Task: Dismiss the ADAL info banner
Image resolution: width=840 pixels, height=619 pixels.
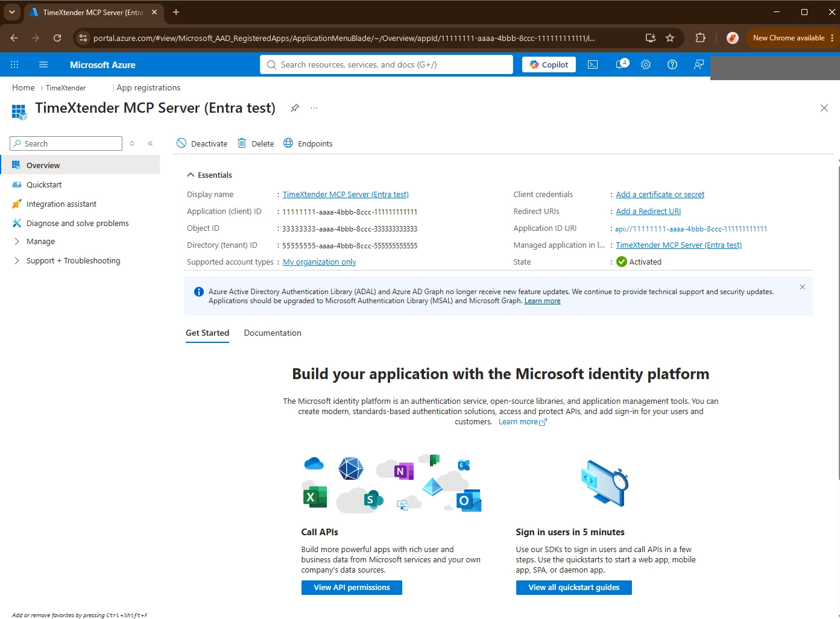Action: pos(803,287)
